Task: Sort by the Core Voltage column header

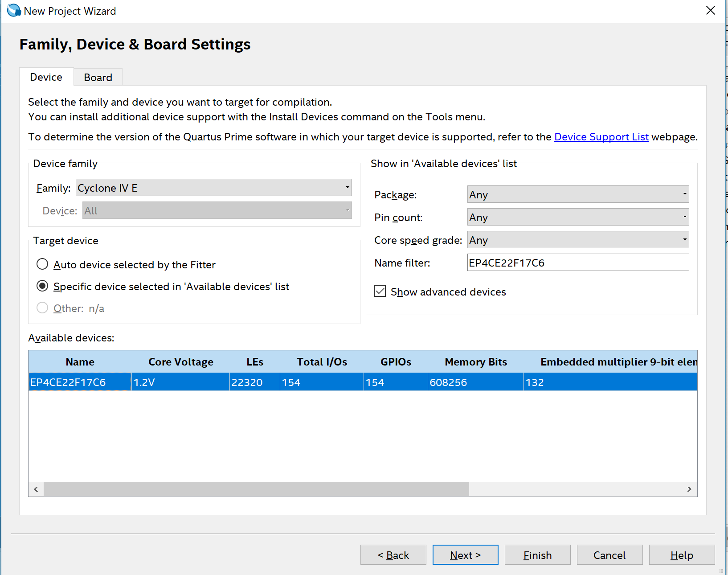Action: 180,361
